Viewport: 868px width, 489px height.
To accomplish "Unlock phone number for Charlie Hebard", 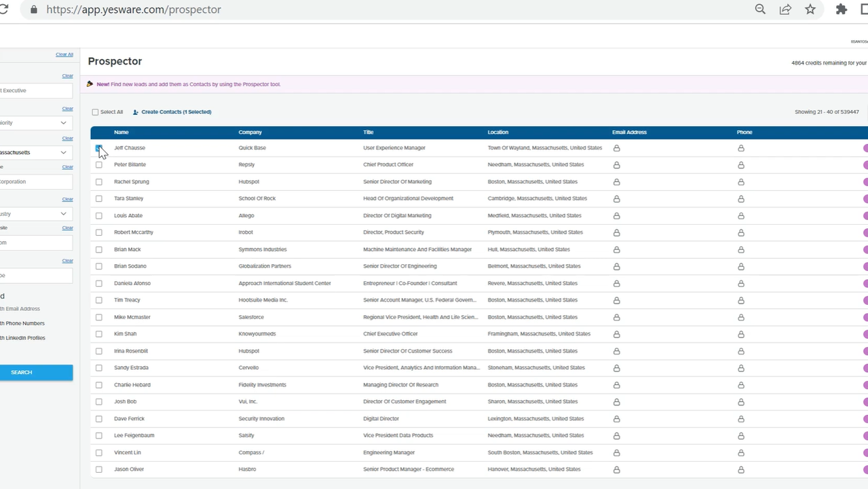I will 741,386.
